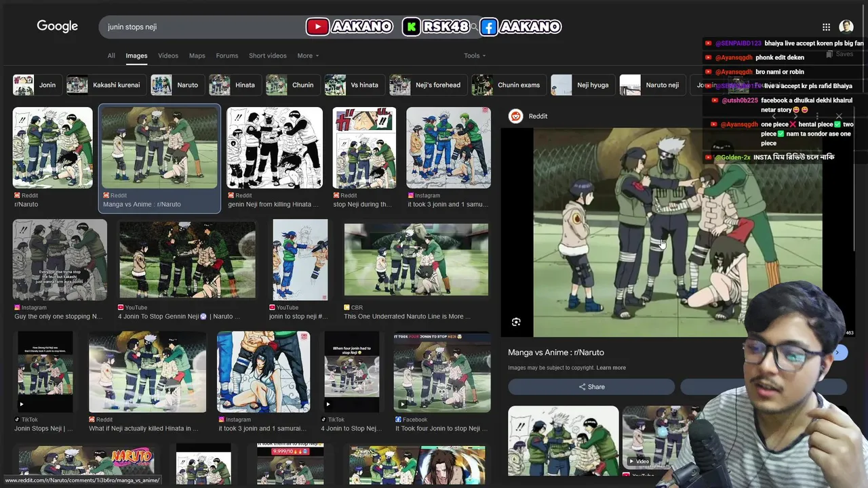
Task: Switch to the All tab
Action: coord(111,56)
